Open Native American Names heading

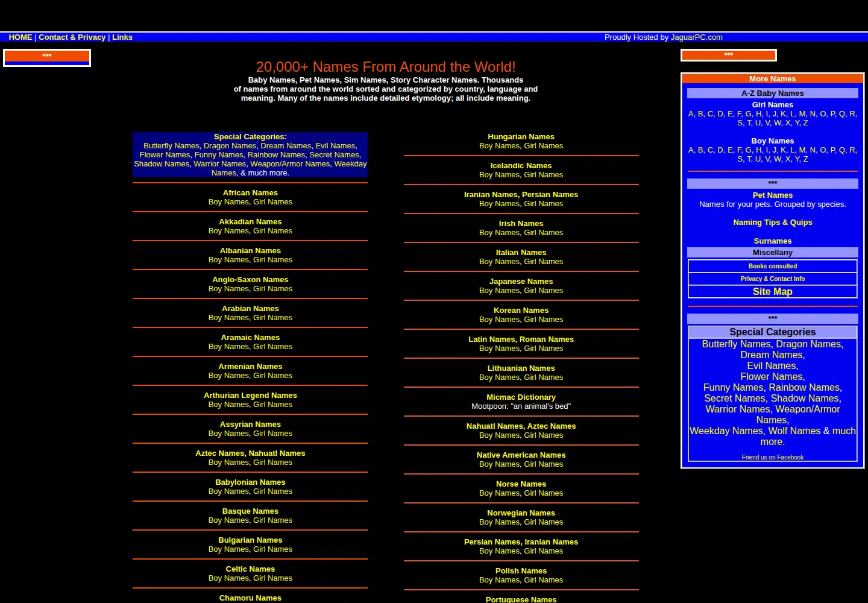pos(521,455)
